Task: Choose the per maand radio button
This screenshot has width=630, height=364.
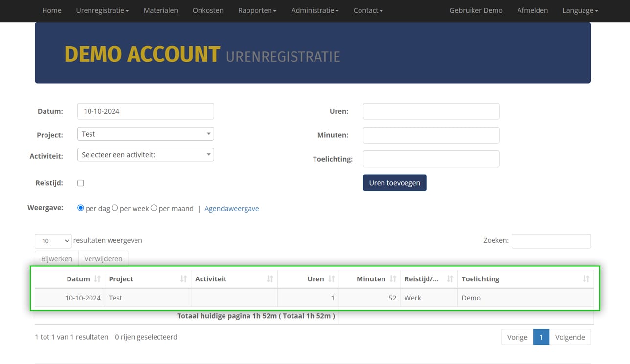Action: 154,208
